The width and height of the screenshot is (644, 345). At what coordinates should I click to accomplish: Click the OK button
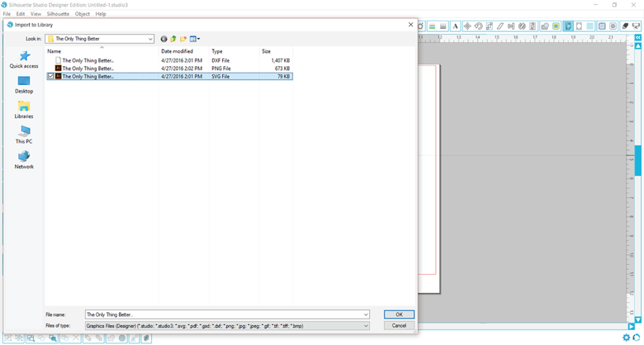399,315
